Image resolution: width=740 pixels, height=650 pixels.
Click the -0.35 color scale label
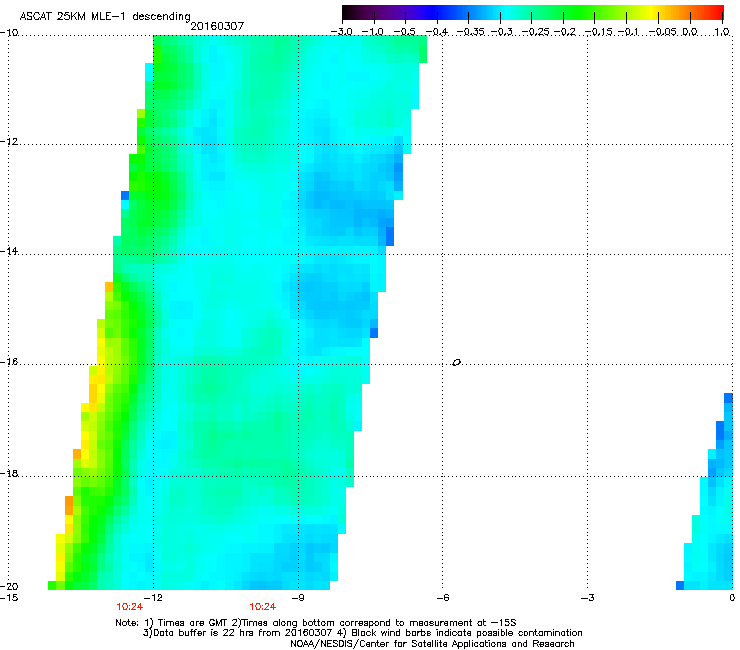[470, 32]
